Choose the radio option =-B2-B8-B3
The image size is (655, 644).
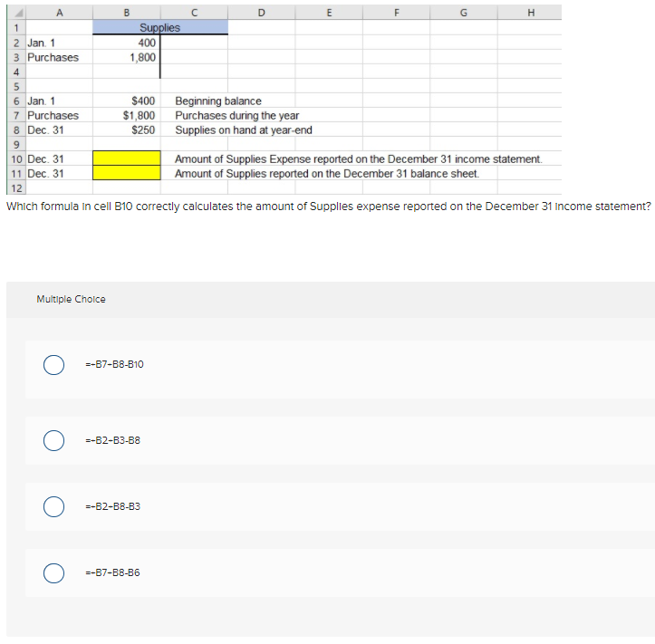tap(53, 506)
